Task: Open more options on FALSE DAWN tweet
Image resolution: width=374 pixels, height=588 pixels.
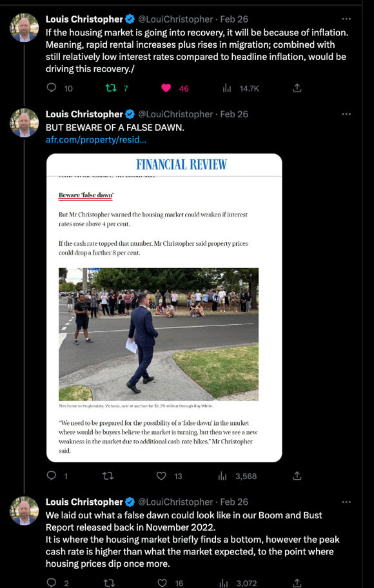Action: (346, 114)
